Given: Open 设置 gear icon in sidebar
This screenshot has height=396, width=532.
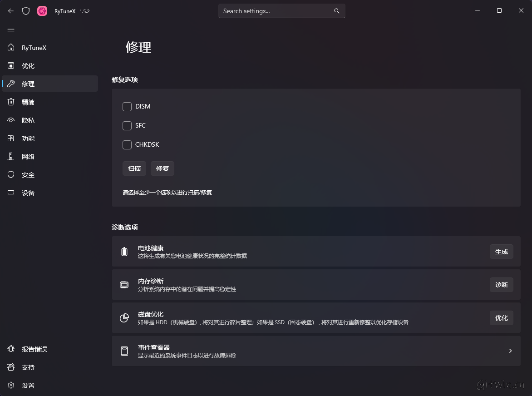Looking at the screenshot, I should coord(11,386).
